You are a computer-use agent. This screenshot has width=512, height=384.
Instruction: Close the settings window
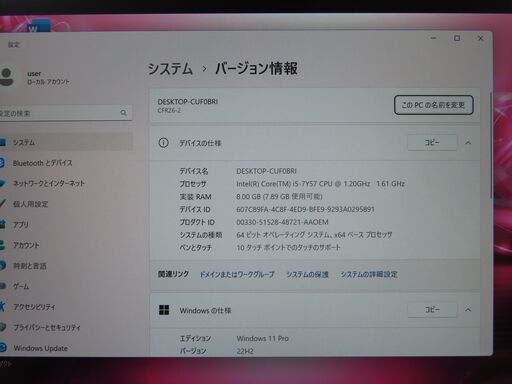(x=480, y=38)
